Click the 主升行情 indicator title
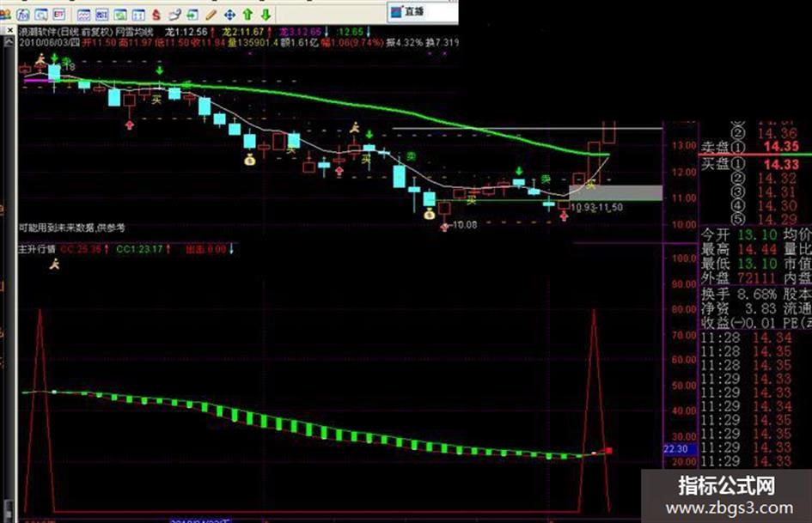This screenshot has width=812, height=523. [37, 249]
